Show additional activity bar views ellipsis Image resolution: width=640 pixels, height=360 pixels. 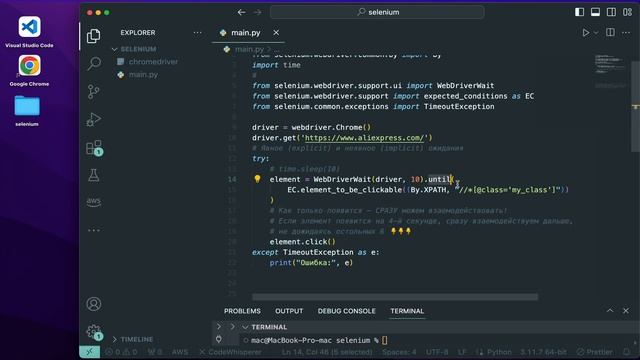[93, 231]
